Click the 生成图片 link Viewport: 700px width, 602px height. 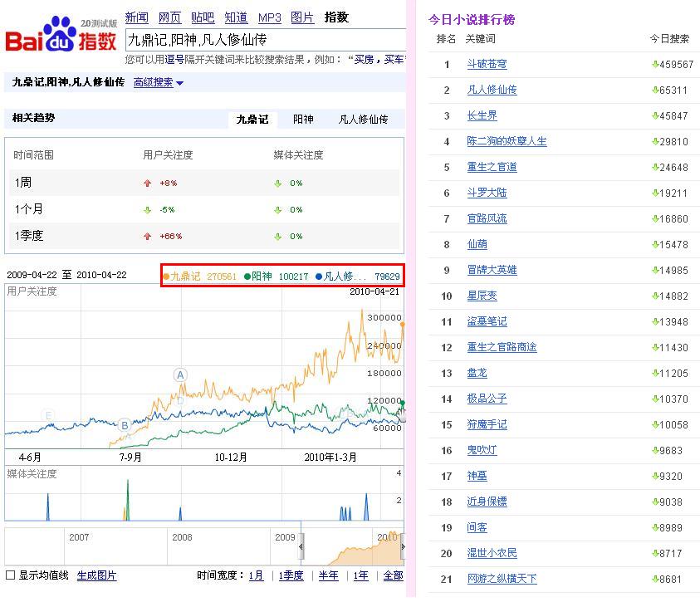click(97, 575)
